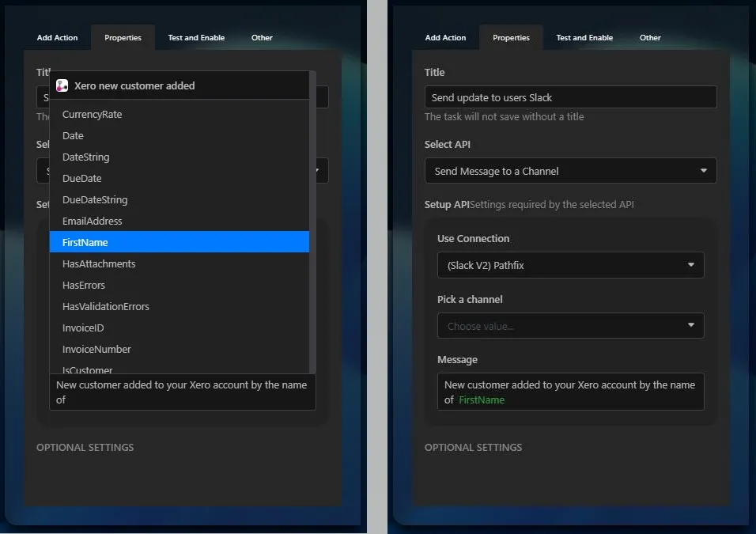Pick InvoiceNumber in the Xero field list

coord(180,349)
